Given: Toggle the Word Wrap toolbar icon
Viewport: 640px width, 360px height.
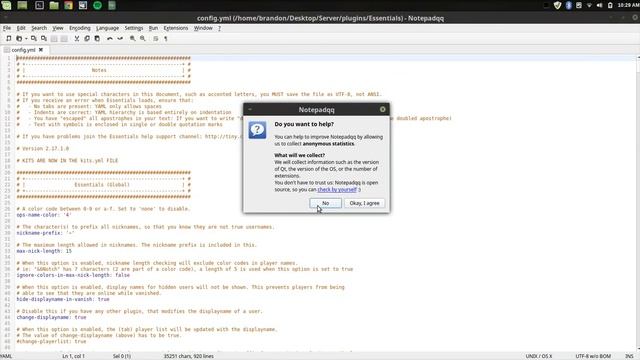Looking at the screenshot, I should point(156,38).
